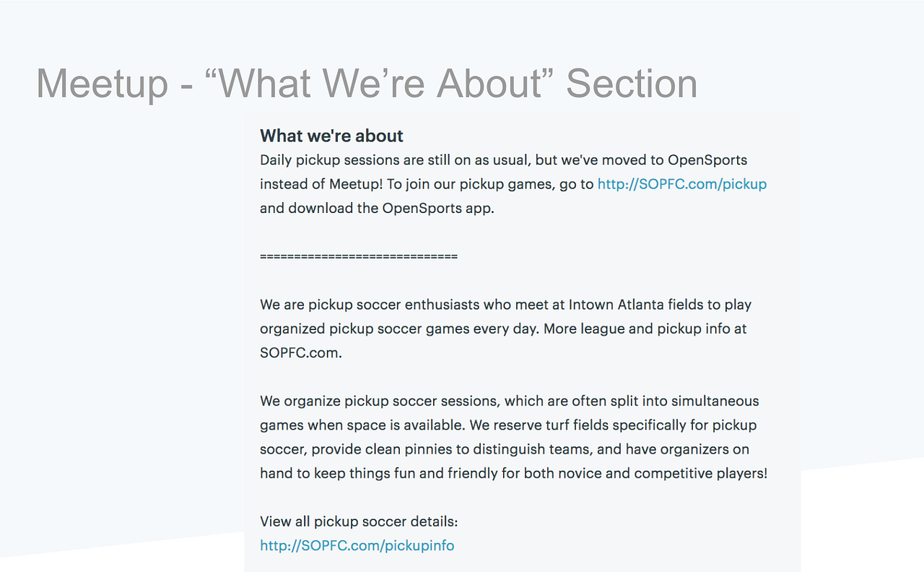Click the "View all pickup soccer details:" text
Image resolution: width=924 pixels, height=572 pixels.
(359, 521)
